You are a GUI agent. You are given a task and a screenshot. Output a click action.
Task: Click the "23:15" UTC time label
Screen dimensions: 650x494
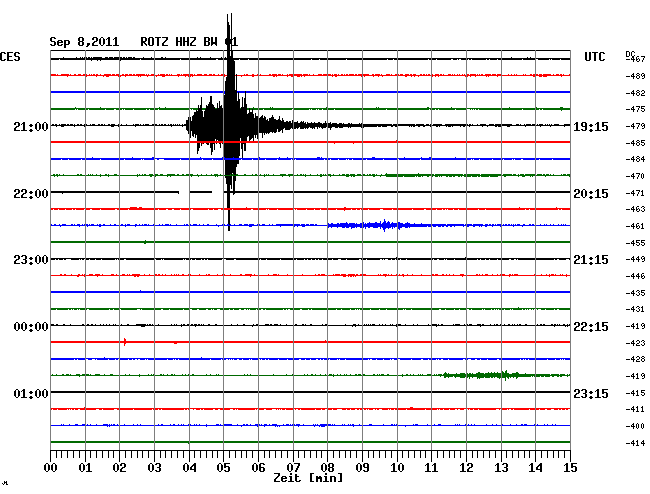[591, 393]
